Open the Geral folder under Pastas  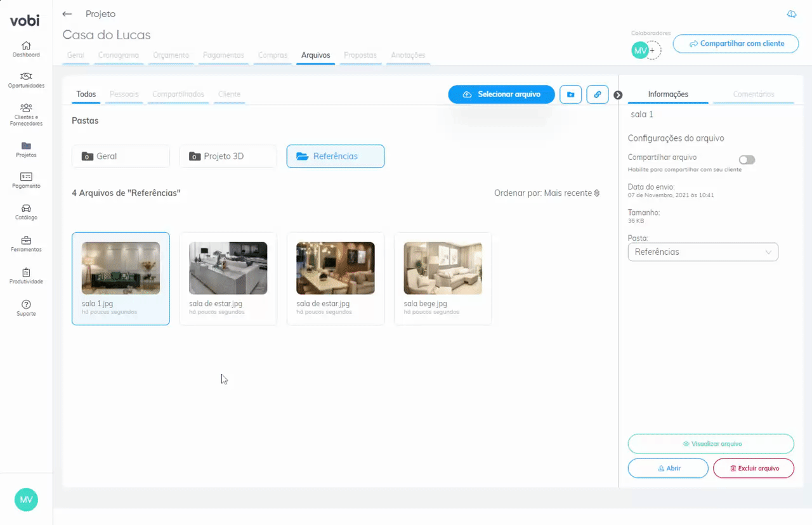coord(121,156)
